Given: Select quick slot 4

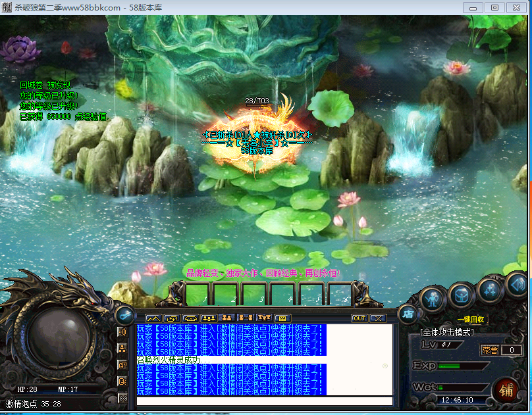Looking at the screenshot, I should 282,293.
